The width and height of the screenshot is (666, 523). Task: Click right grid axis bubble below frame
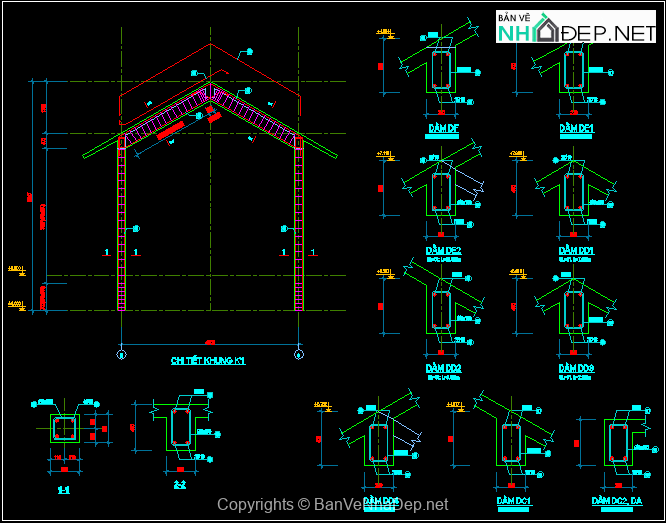[299, 353]
